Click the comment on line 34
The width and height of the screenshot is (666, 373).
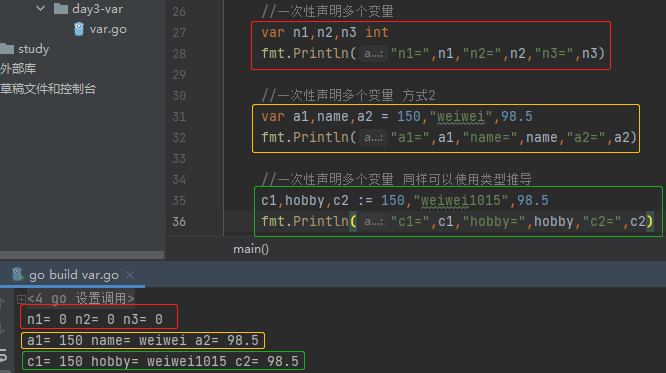point(396,179)
